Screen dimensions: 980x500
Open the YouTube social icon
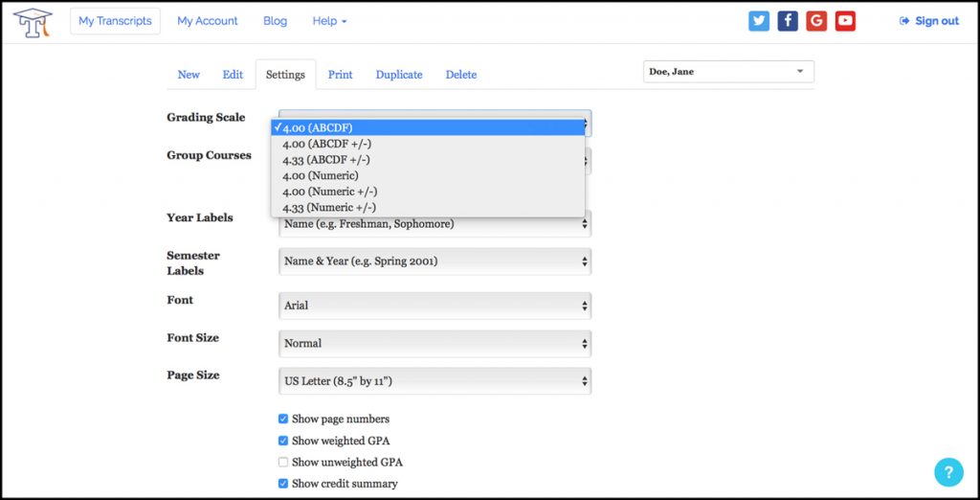pos(845,21)
